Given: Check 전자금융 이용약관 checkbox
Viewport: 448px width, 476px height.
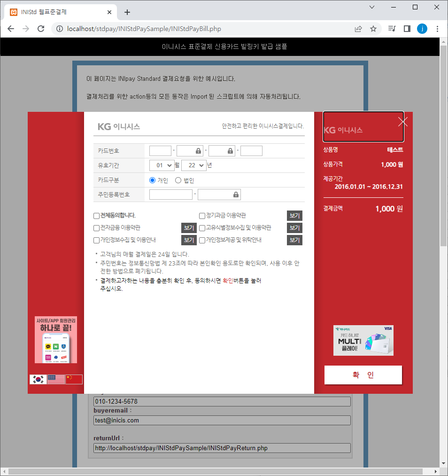Looking at the screenshot, I should tap(96, 228).
